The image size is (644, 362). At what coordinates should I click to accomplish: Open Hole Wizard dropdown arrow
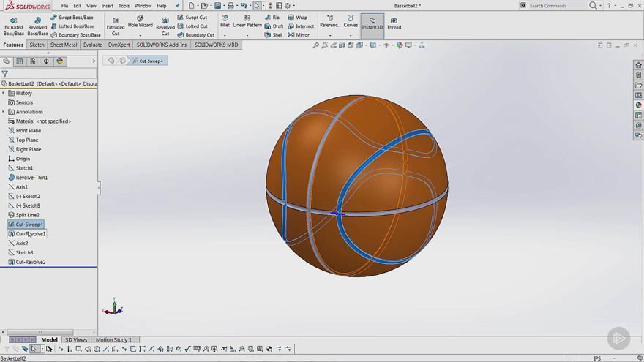click(x=140, y=35)
